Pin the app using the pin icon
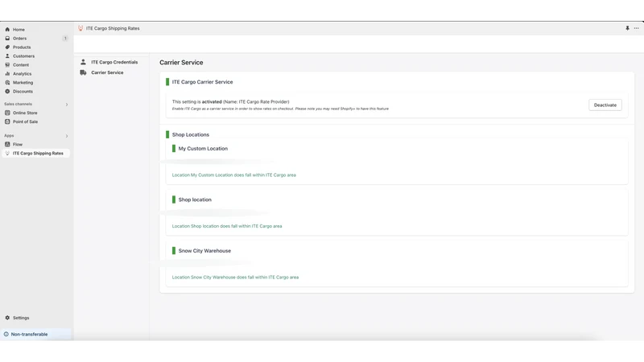 627,28
